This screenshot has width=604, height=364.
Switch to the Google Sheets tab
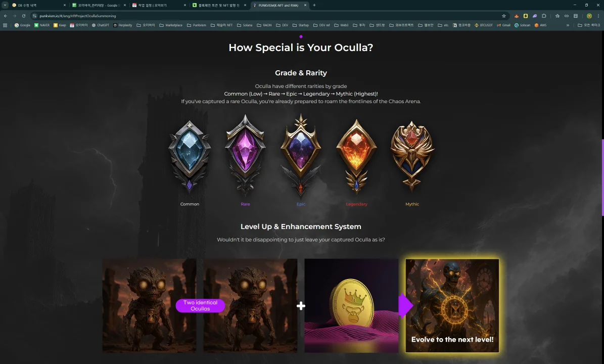[x=99, y=5]
